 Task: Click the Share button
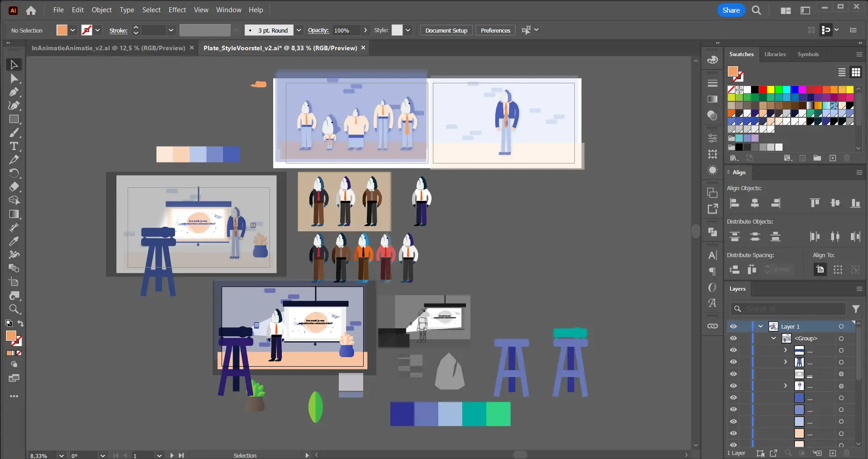click(x=730, y=10)
